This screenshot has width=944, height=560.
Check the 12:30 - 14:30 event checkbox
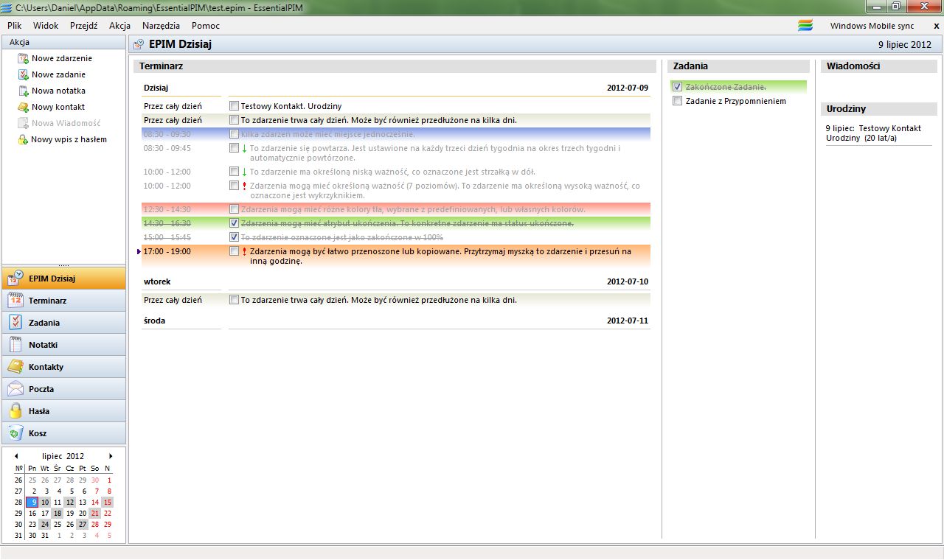click(234, 209)
